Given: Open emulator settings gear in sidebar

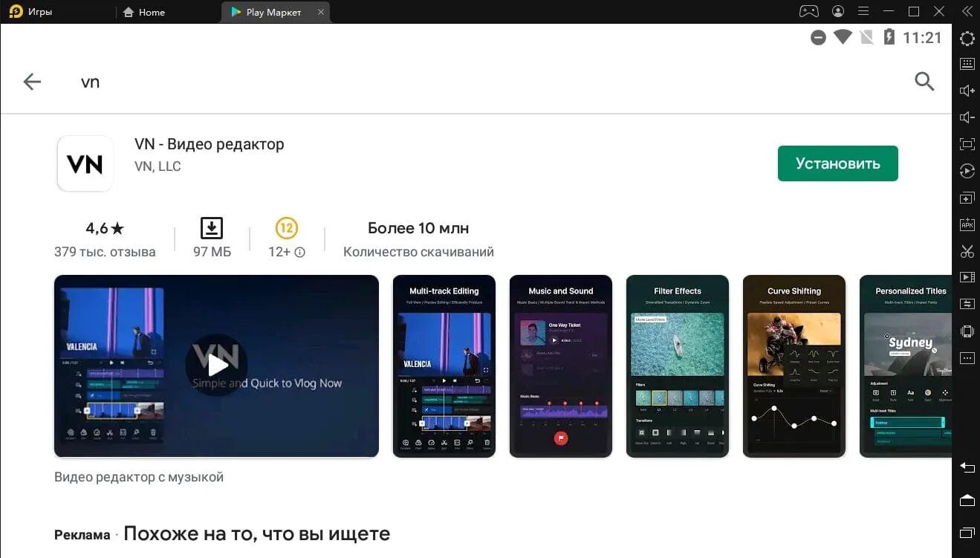Looking at the screenshot, I should tap(967, 39).
